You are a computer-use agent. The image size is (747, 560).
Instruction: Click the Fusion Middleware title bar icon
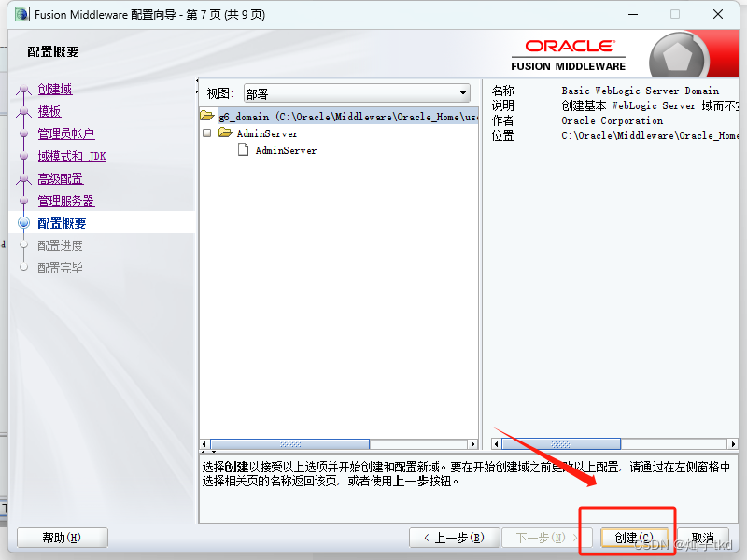(22, 14)
